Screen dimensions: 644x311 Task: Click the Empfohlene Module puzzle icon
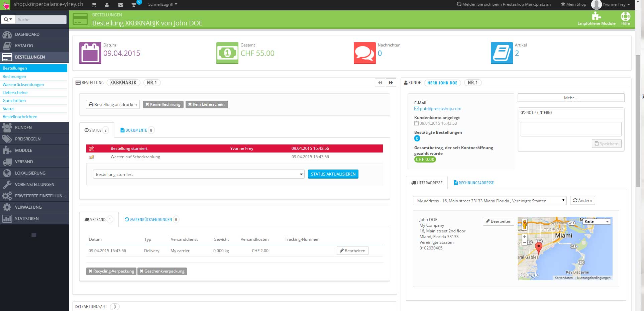point(596,16)
